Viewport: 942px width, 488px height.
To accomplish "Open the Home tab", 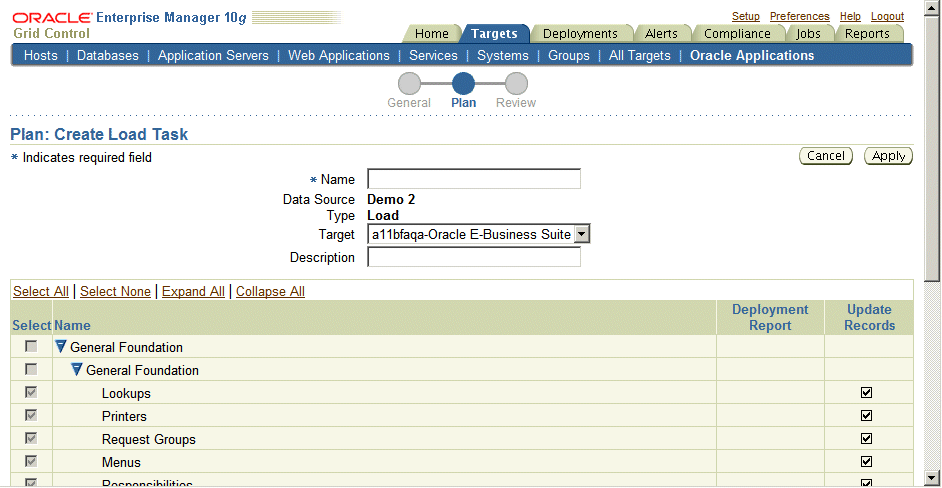I will coord(431,34).
